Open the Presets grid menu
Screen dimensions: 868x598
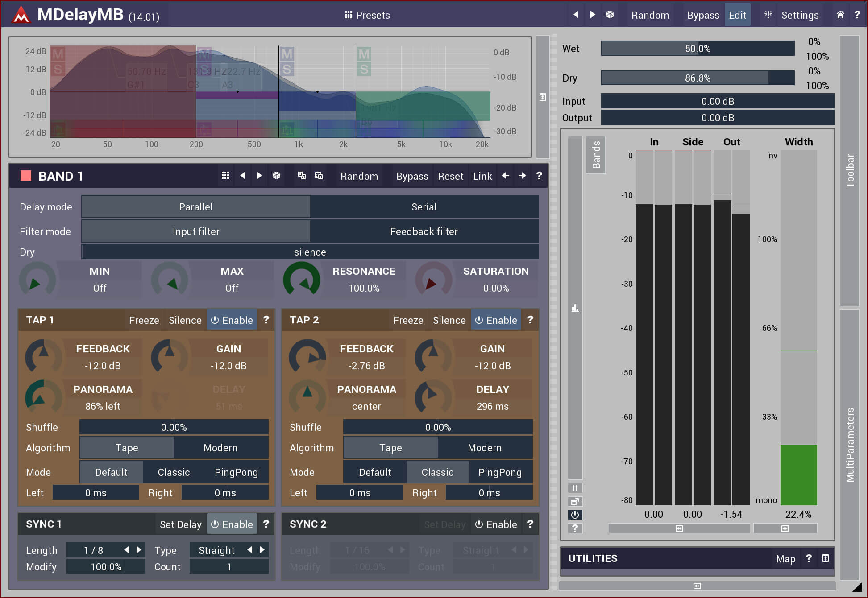pyautogui.click(x=367, y=15)
